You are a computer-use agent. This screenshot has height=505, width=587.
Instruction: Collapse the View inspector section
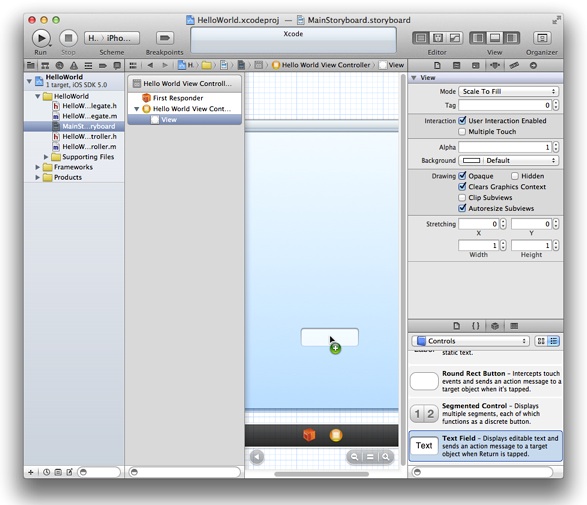click(414, 77)
